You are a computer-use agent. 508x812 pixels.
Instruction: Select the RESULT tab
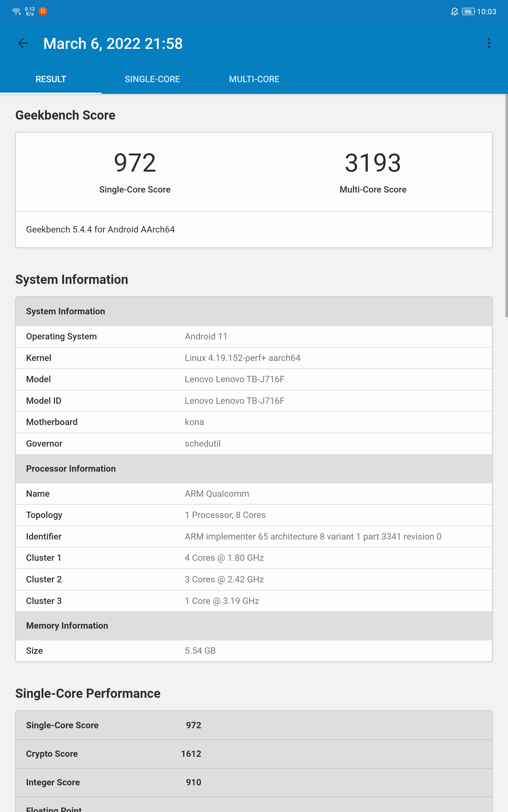(51, 79)
